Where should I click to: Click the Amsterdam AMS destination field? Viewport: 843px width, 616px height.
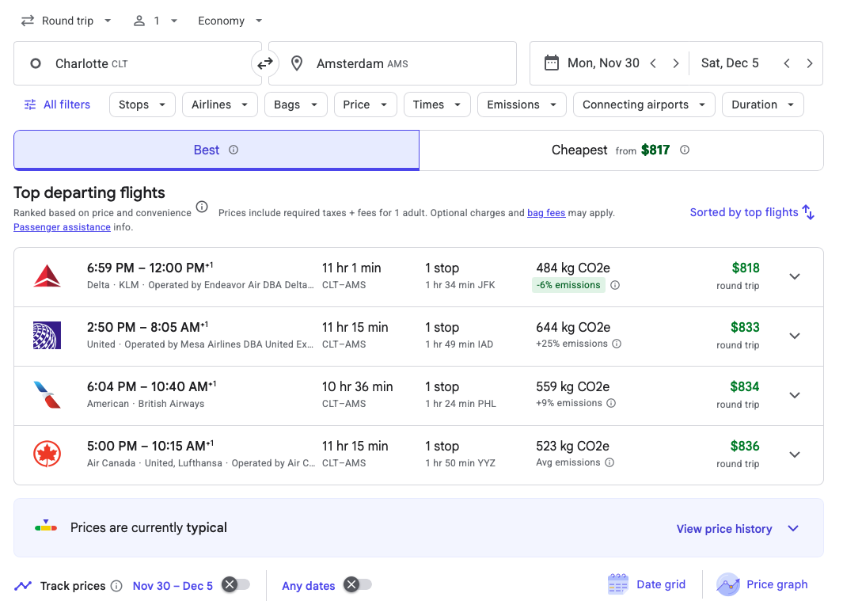coord(393,63)
